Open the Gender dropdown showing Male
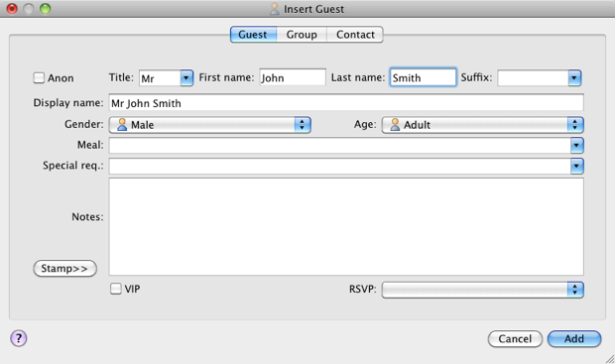Screen dimensions: 615x364 point(210,125)
